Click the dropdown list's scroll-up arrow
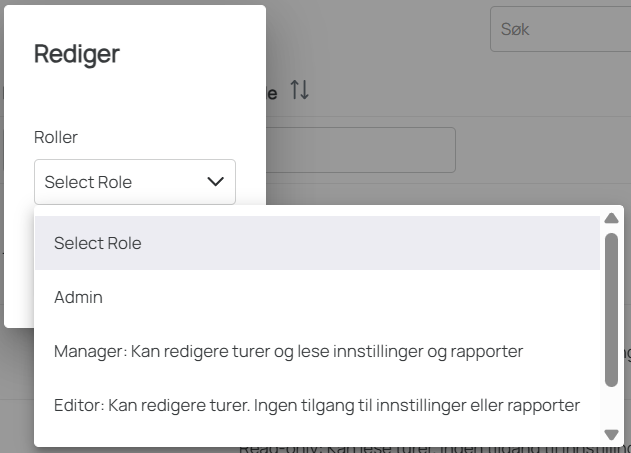 click(611, 218)
